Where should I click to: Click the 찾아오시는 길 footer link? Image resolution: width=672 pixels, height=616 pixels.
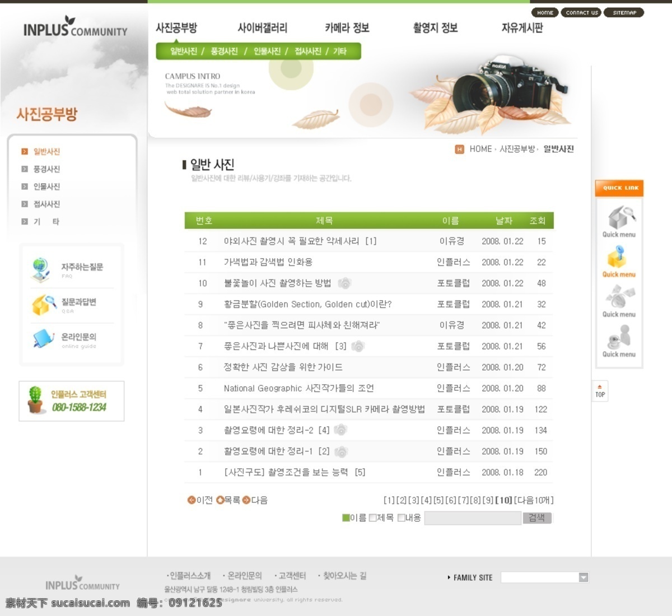(x=344, y=576)
